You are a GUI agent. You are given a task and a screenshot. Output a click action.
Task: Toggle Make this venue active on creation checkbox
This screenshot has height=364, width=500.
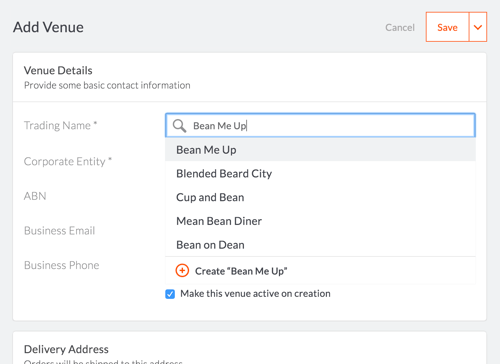coord(170,294)
